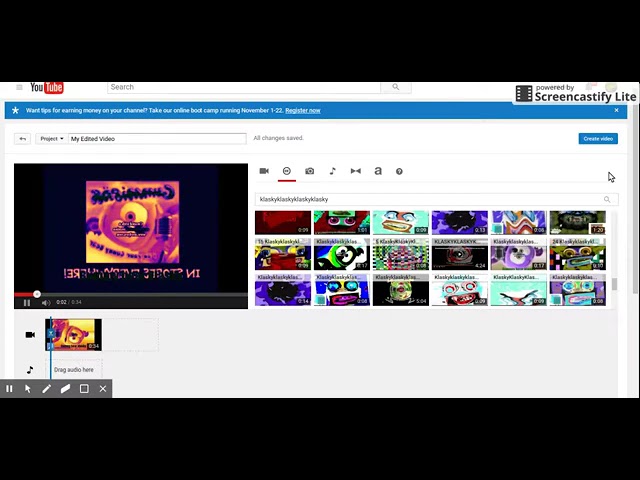Click the Drag audio here placeholder
Viewport: 640px width, 480px height.
(x=74, y=369)
